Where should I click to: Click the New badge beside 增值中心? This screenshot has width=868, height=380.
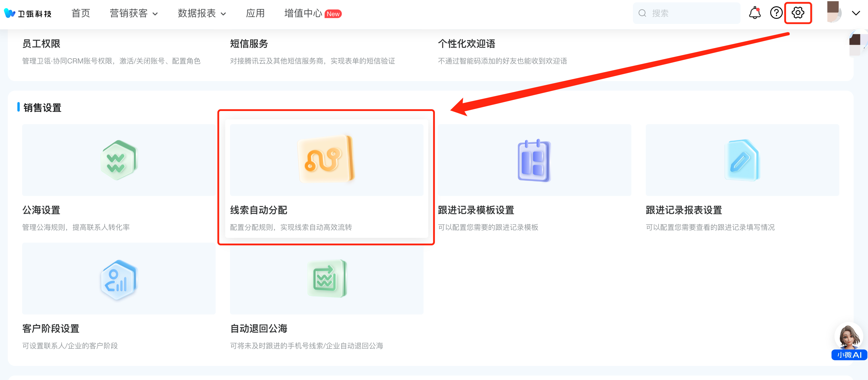tap(333, 14)
